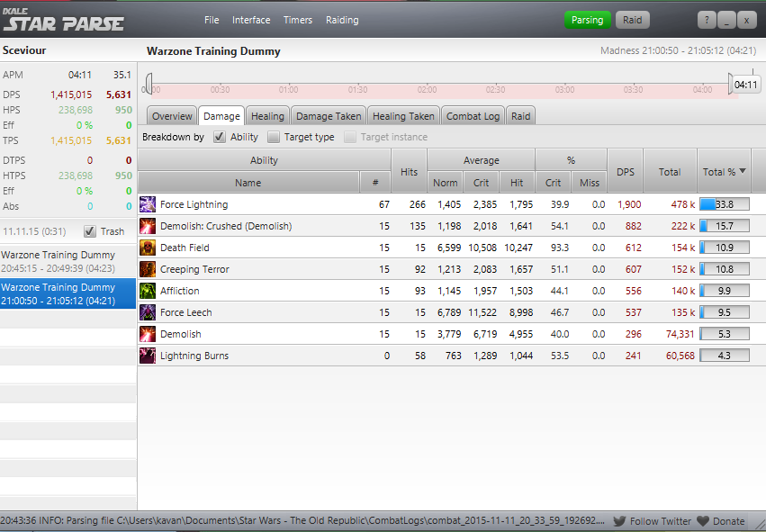Open the Damage Taken tab
This screenshot has height=532, width=766.
point(329,116)
